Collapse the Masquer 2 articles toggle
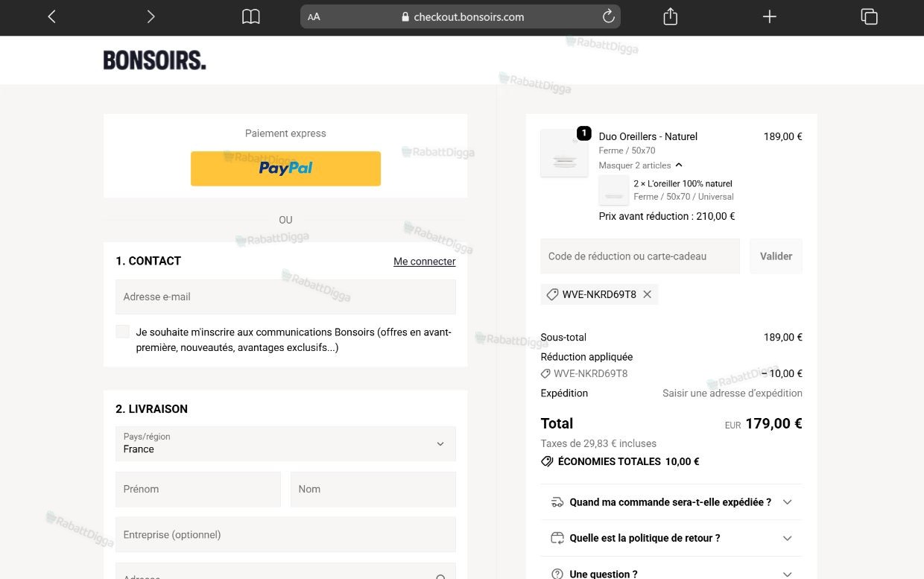This screenshot has width=924, height=579. coord(641,165)
